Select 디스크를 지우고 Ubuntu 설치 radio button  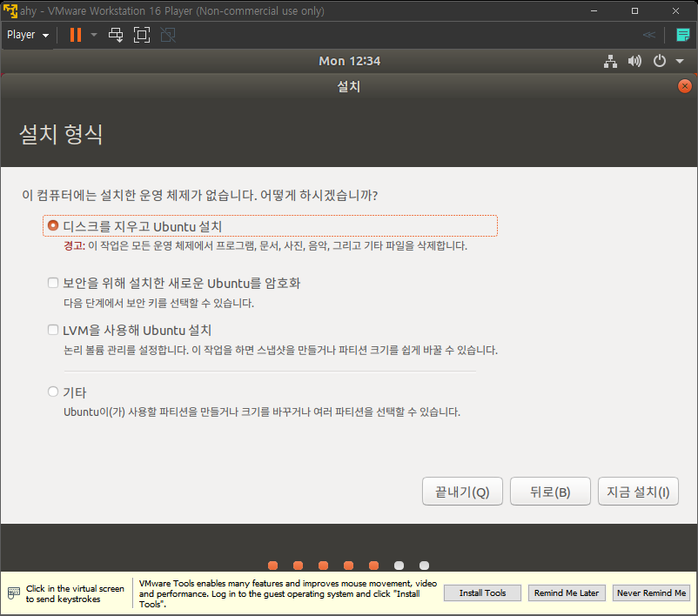(53, 225)
